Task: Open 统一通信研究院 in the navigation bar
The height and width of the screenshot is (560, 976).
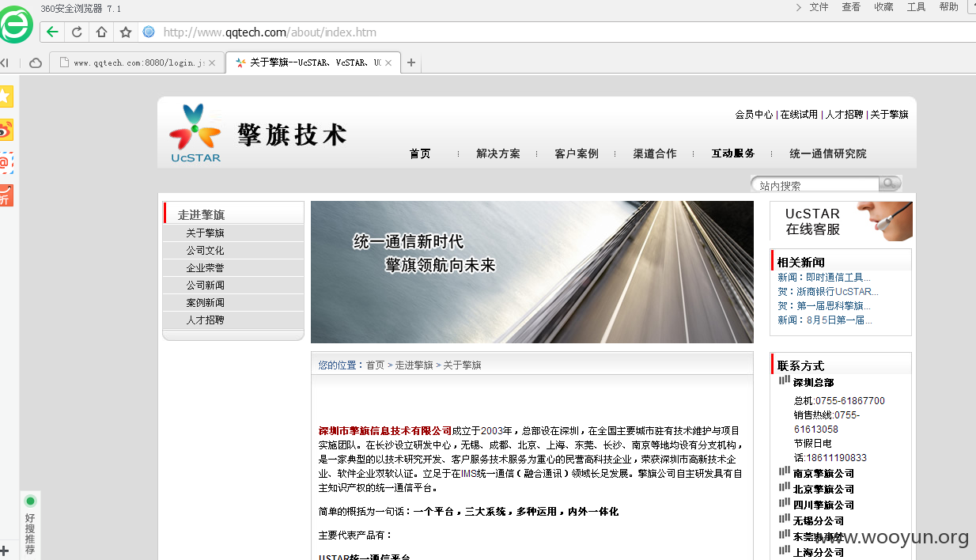Action: pos(828,153)
